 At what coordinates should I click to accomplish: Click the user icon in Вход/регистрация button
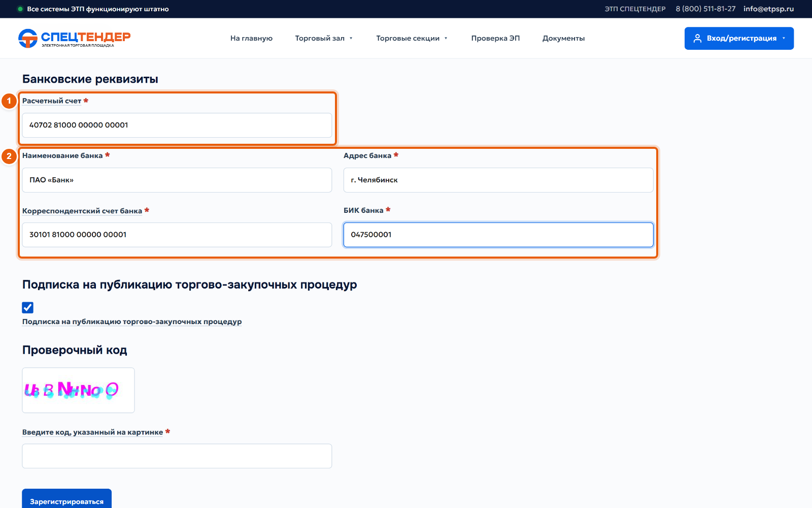coord(697,39)
